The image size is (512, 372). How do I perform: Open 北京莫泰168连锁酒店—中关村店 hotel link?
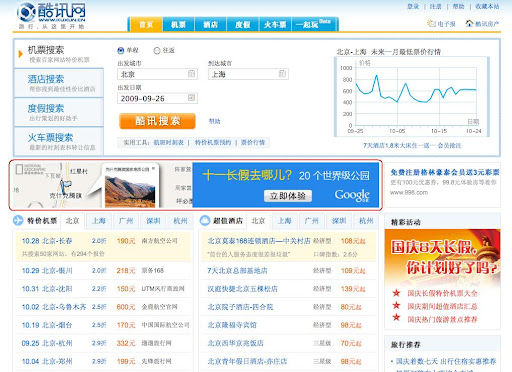259,241
